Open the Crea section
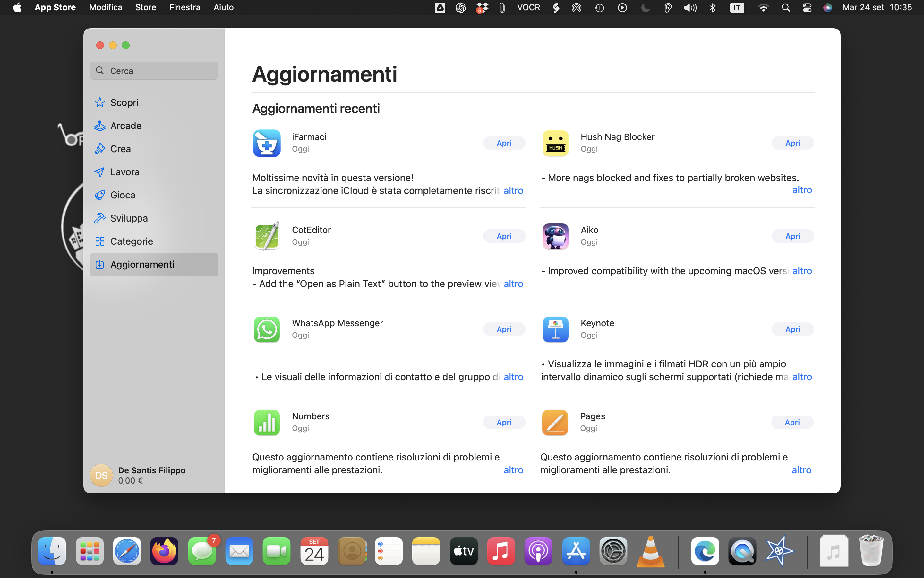 click(154, 149)
